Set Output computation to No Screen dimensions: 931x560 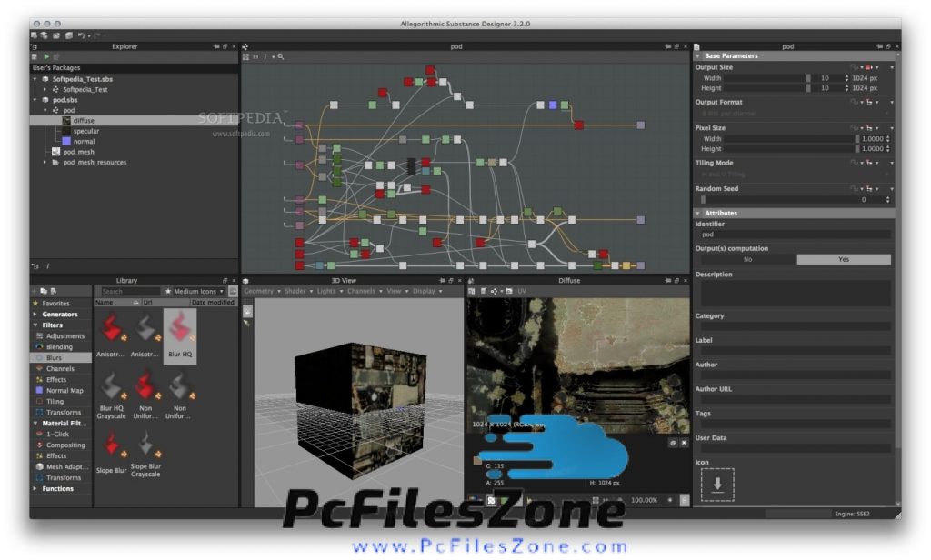click(x=747, y=259)
